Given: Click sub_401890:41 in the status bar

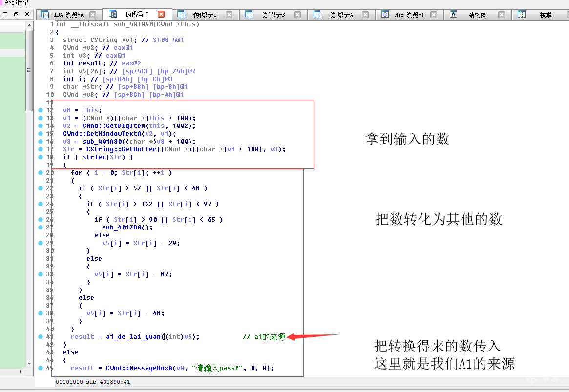Looking at the screenshot, I should point(108,381).
